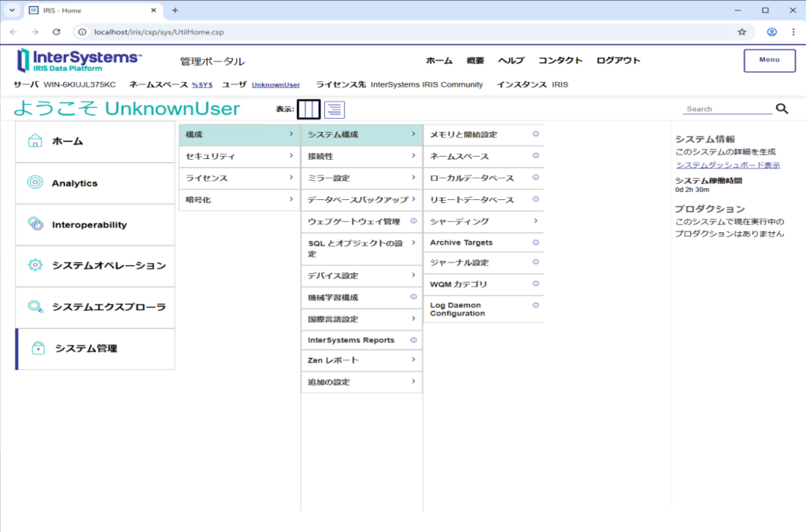Expand the セキュリティ submenu
The width and height of the screenshot is (806, 532).
[x=239, y=157]
